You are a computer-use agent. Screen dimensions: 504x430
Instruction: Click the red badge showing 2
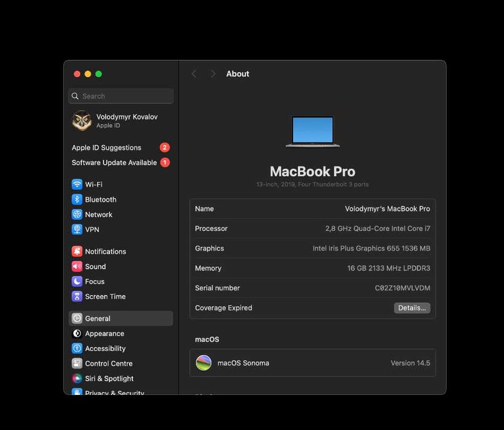165,147
